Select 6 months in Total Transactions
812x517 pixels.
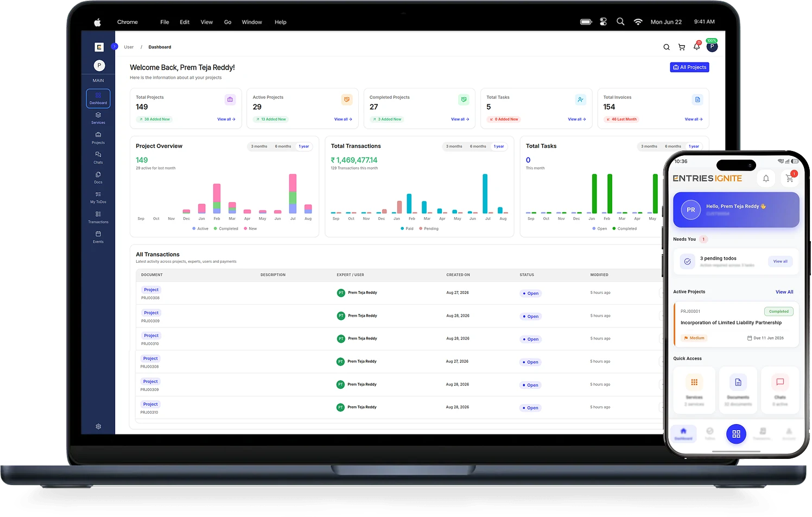coord(478,147)
